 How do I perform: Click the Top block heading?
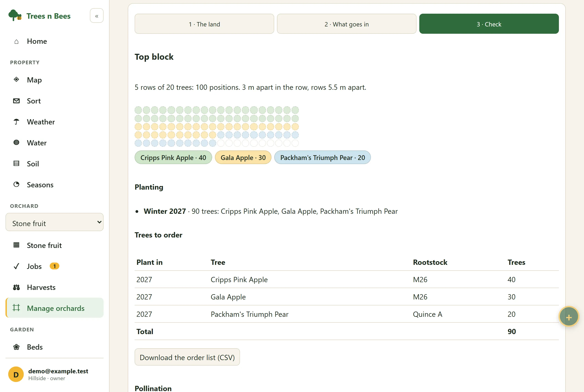pyautogui.click(x=154, y=57)
